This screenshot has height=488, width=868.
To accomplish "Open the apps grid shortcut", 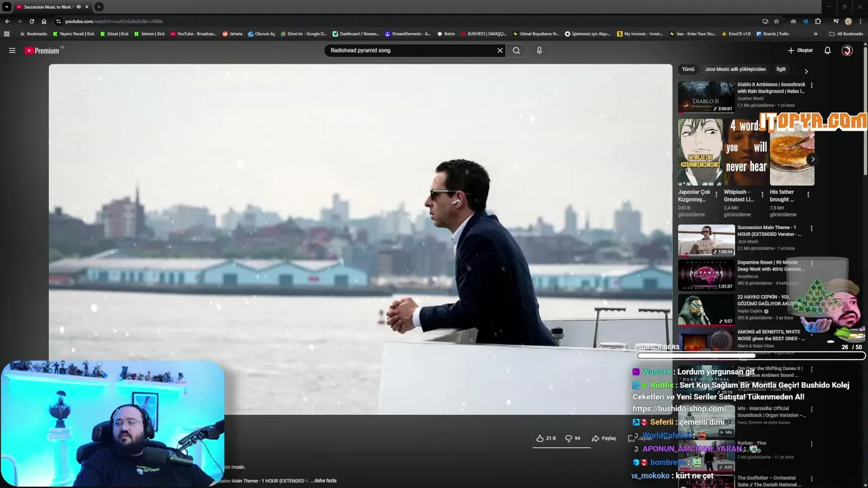I will tap(7, 33).
